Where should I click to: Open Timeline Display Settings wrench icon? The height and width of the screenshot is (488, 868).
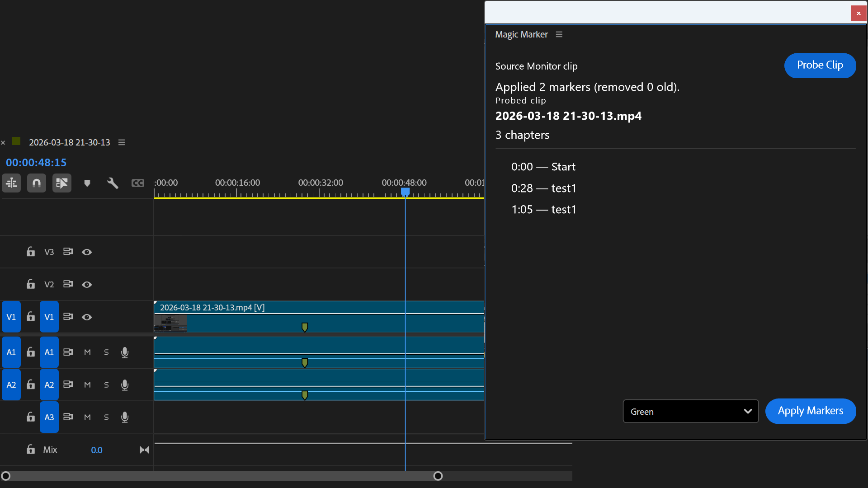[x=113, y=183]
